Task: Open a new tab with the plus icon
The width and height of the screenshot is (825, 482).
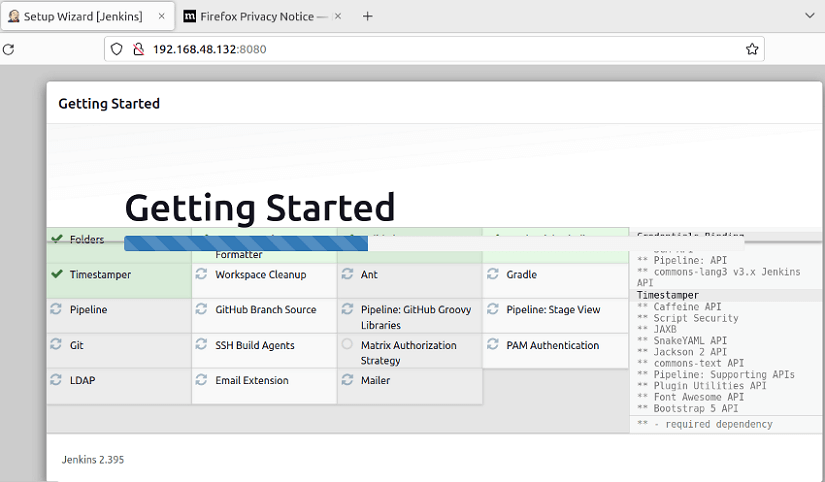Action: [367, 16]
